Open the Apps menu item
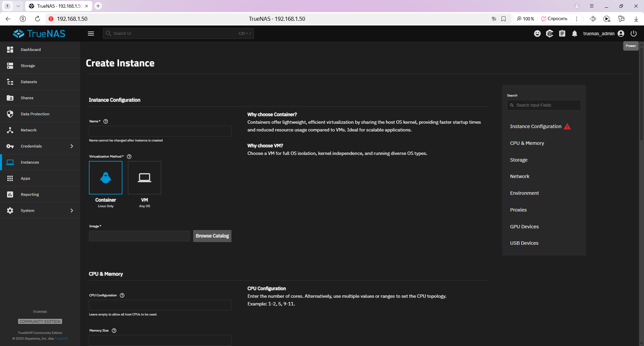This screenshot has width=644, height=346. point(40,178)
